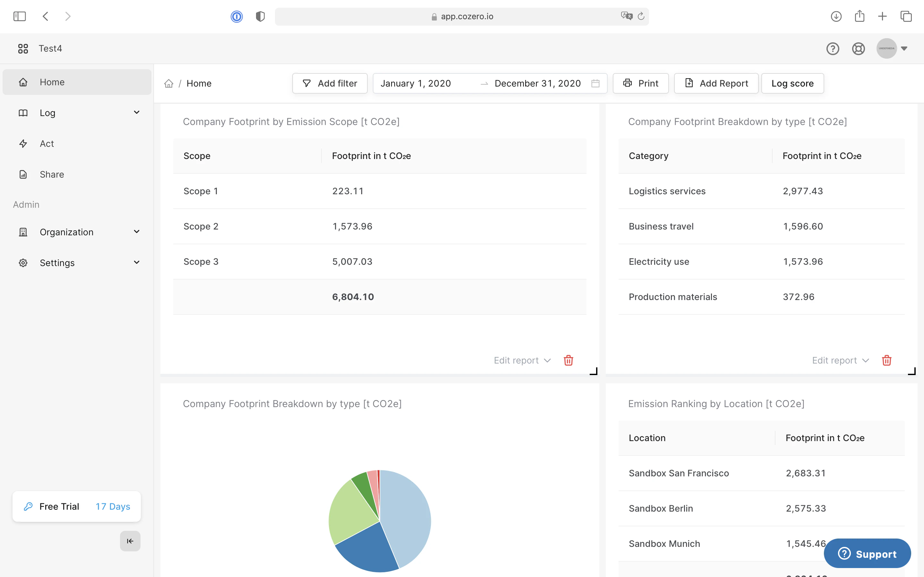Select Home in the navigation menu
924x577 pixels.
pyautogui.click(x=52, y=82)
